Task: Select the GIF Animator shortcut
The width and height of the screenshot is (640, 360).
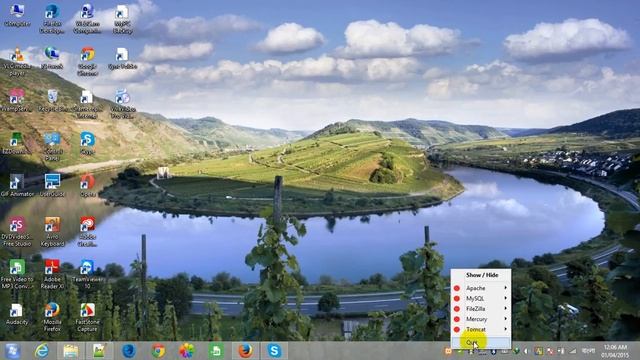Action: click(x=17, y=186)
